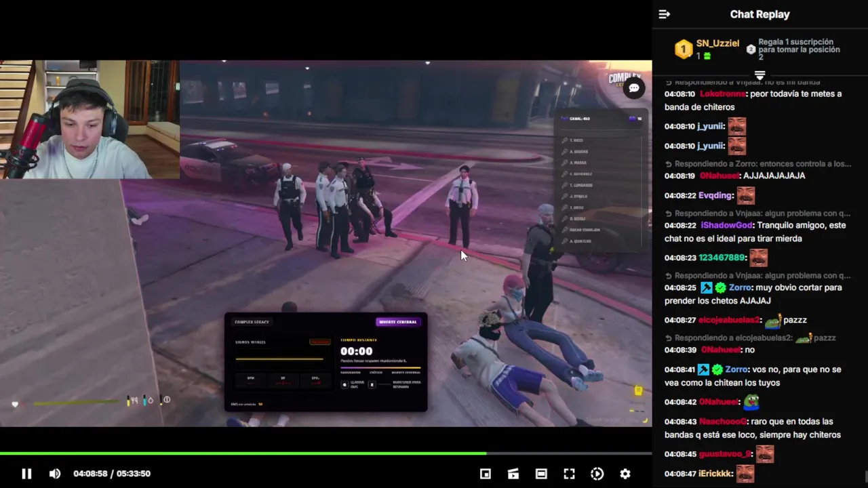Click Regala 1 suscripción text
Screen dimensions: 868x488
(799, 49)
